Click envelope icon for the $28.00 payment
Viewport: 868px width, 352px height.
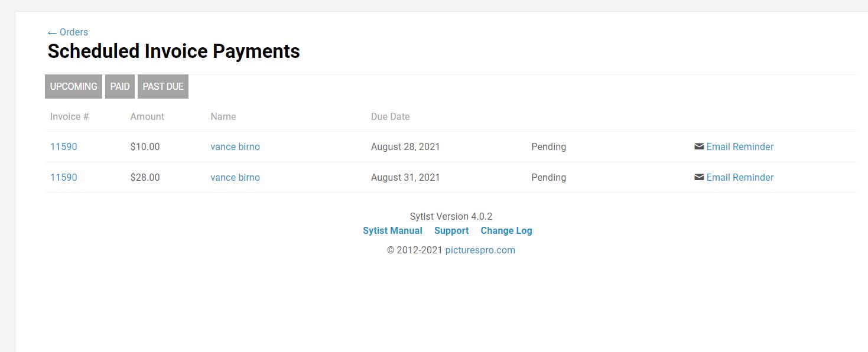click(x=699, y=177)
